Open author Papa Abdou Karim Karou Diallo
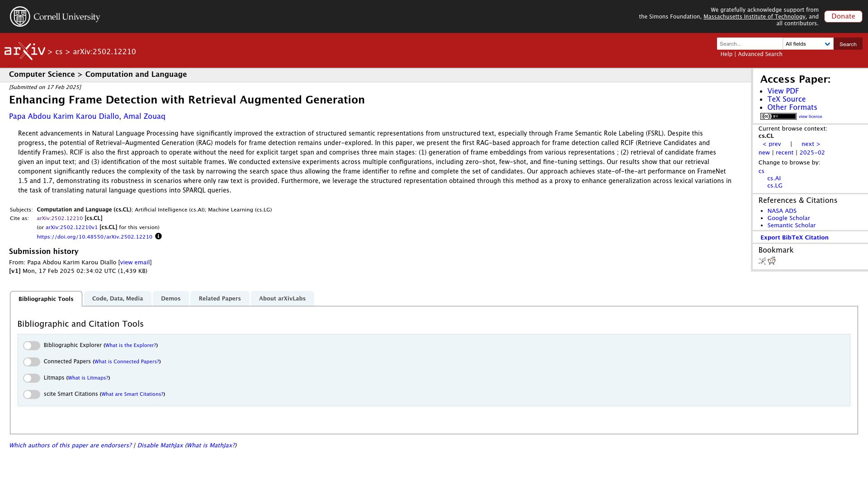 click(64, 117)
